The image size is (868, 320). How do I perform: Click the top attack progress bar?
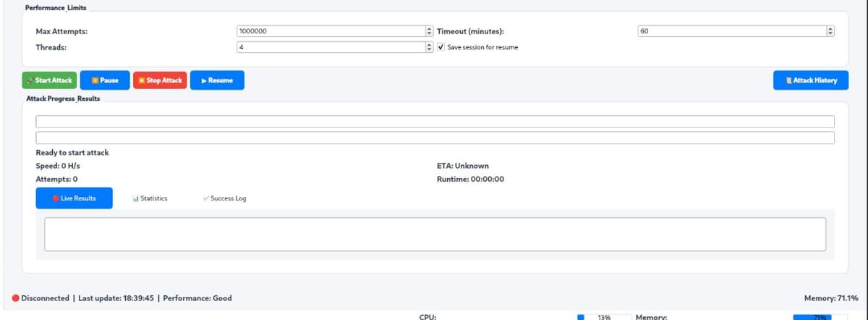click(x=435, y=122)
